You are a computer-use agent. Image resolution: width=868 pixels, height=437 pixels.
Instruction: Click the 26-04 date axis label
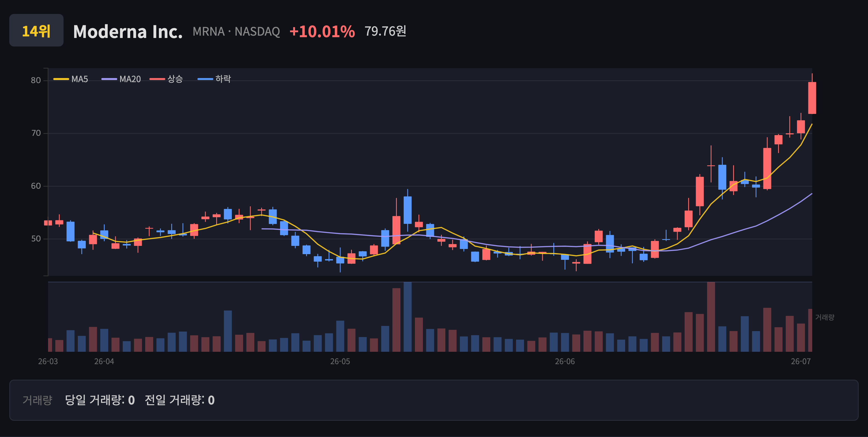click(104, 362)
